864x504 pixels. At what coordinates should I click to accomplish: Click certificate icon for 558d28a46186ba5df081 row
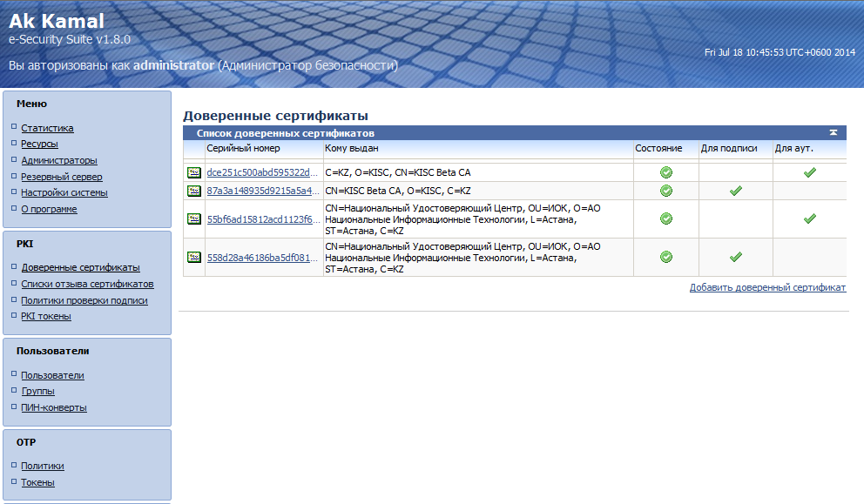[194, 257]
